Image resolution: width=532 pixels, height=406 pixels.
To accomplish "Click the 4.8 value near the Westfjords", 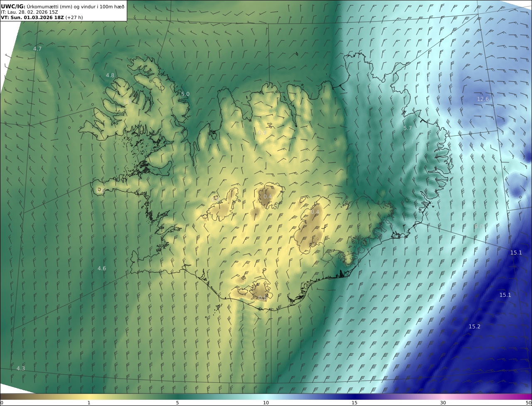I will [x=110, y=75].
